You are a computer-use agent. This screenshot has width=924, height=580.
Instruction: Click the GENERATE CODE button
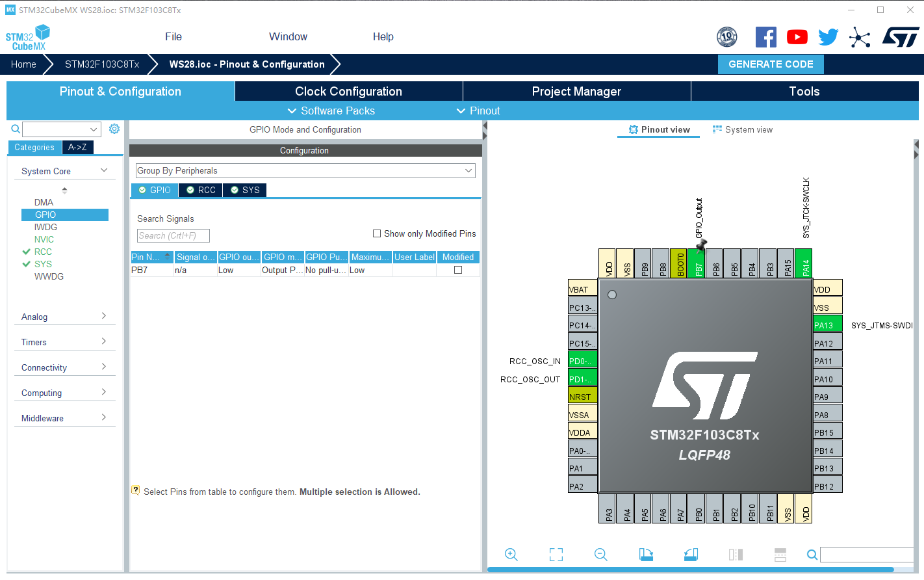(x=771, y=64)
